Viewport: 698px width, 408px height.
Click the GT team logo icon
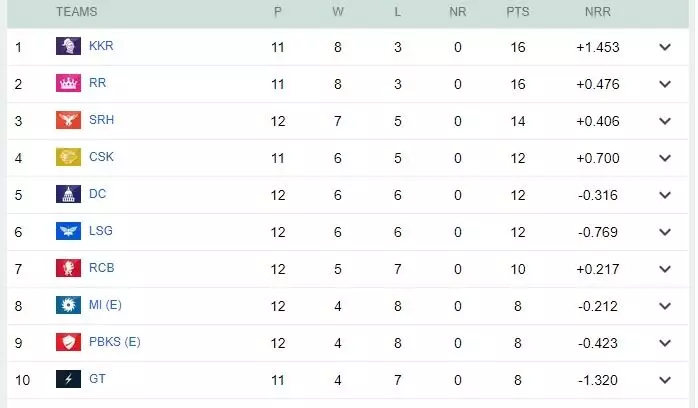coord(68,379)
